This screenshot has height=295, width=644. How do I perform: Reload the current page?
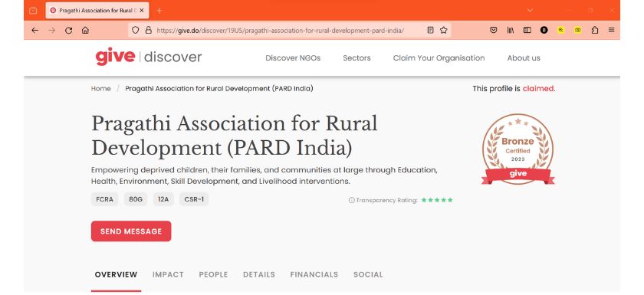point(68,31)
